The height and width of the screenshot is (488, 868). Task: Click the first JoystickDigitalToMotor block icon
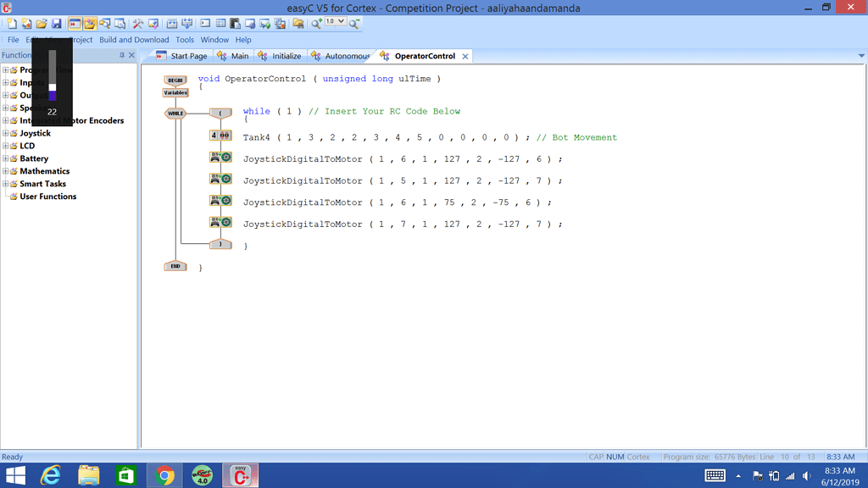click(x=221, y=157)
